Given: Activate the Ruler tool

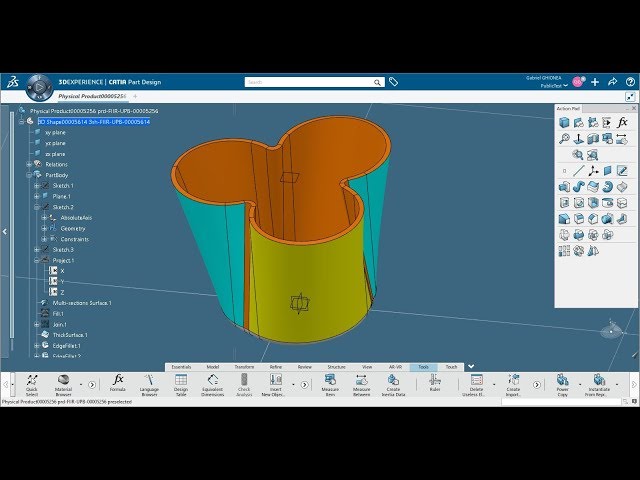Looking at the screenshot, I should click(x=435, y=384).
